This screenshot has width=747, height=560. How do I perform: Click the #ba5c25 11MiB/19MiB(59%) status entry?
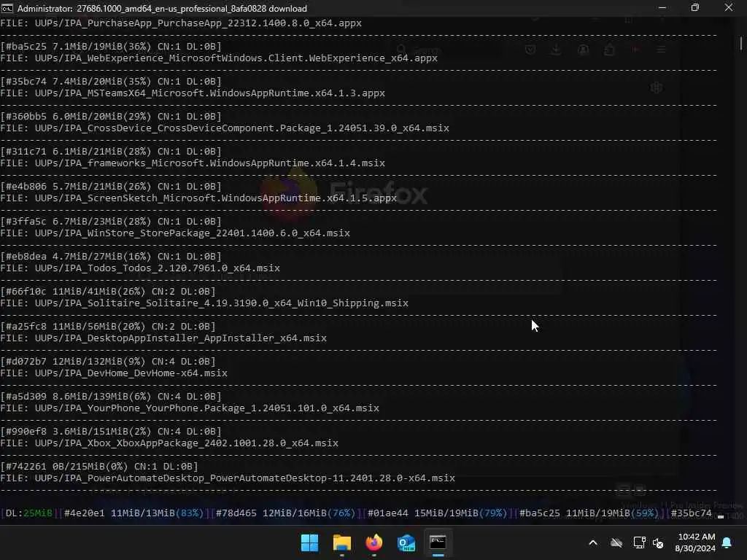pos(589,513)
